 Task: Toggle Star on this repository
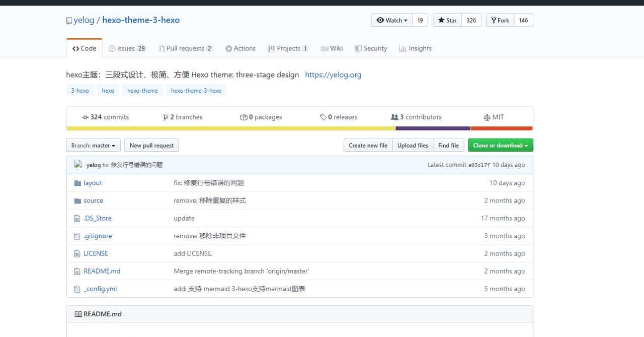click(x=446, y=20)
